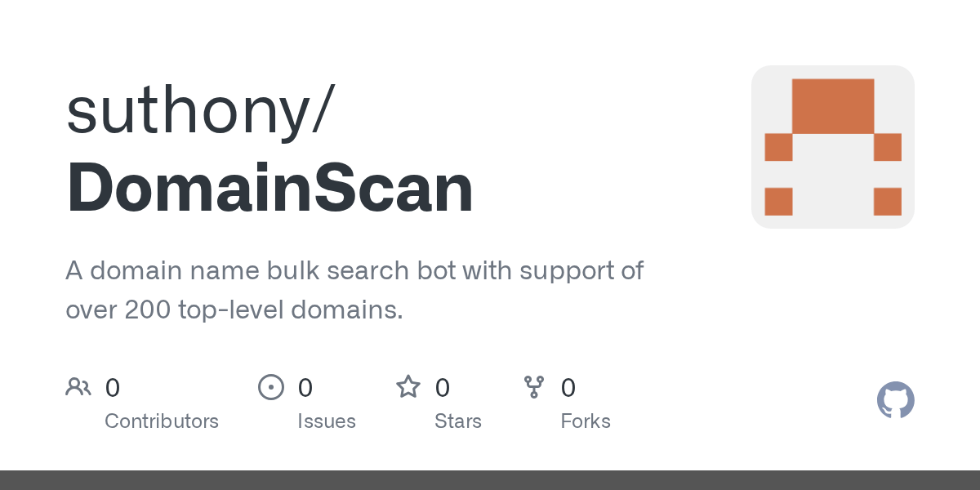
Task: Click the Contributors count number
Action: tap(113, 388)
